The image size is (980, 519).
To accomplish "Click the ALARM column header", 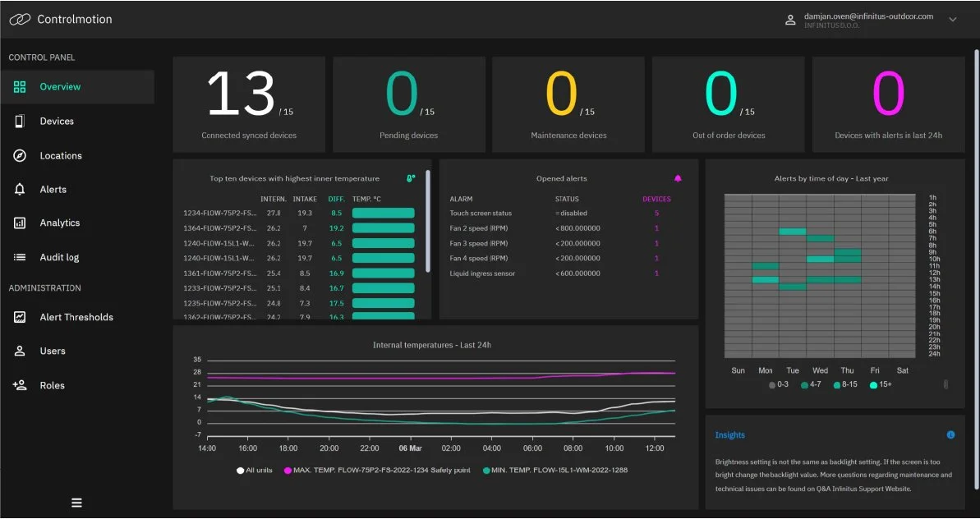I will pyautogui.click(x=462, y=200).
